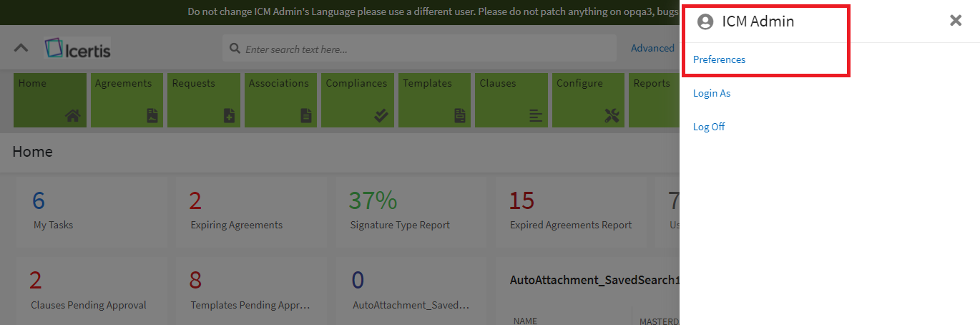980x325 pixels.
Task: Close the user panel with X icon
Action: click(x=955, y=21)
